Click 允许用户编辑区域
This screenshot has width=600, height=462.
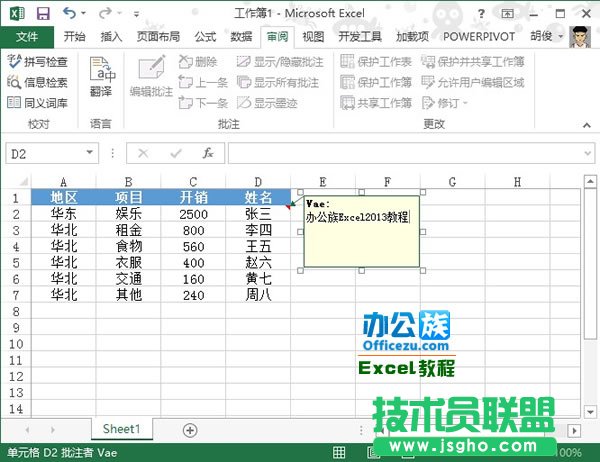pyautogui.click(x=473, y=82)
